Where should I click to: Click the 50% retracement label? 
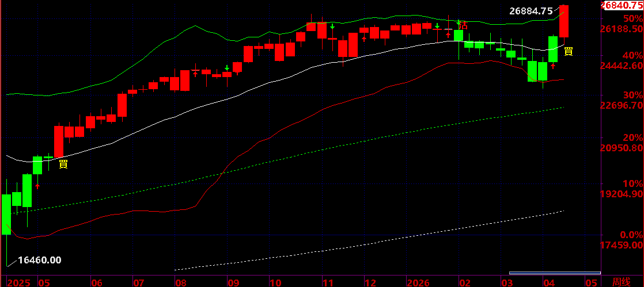[x=632, y=18]
